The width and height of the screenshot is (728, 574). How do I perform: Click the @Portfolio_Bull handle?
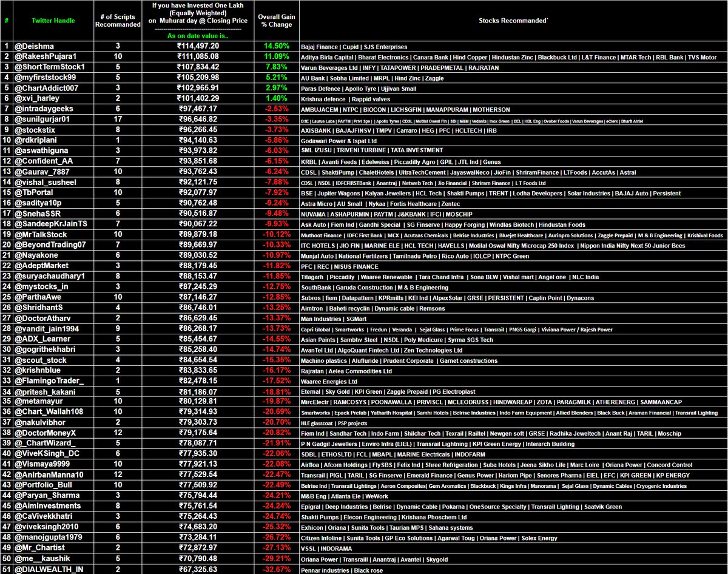pyautogui.click(x=42, y=486)
